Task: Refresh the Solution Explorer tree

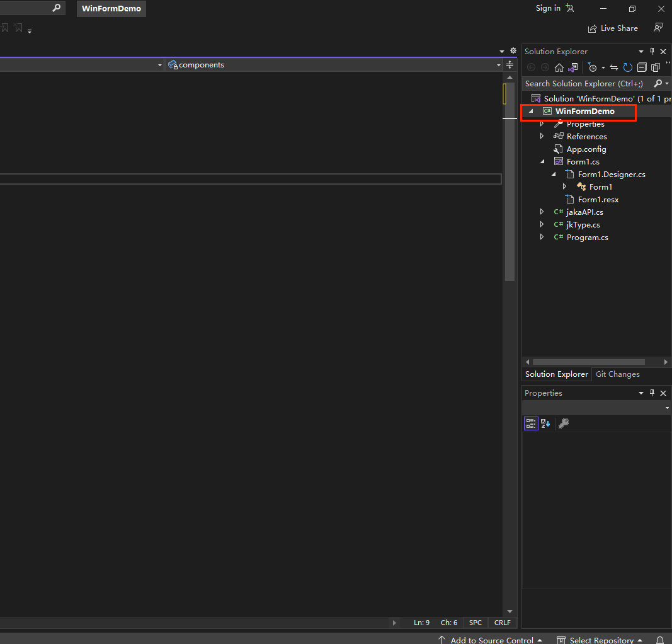Action: pos(628,67)
